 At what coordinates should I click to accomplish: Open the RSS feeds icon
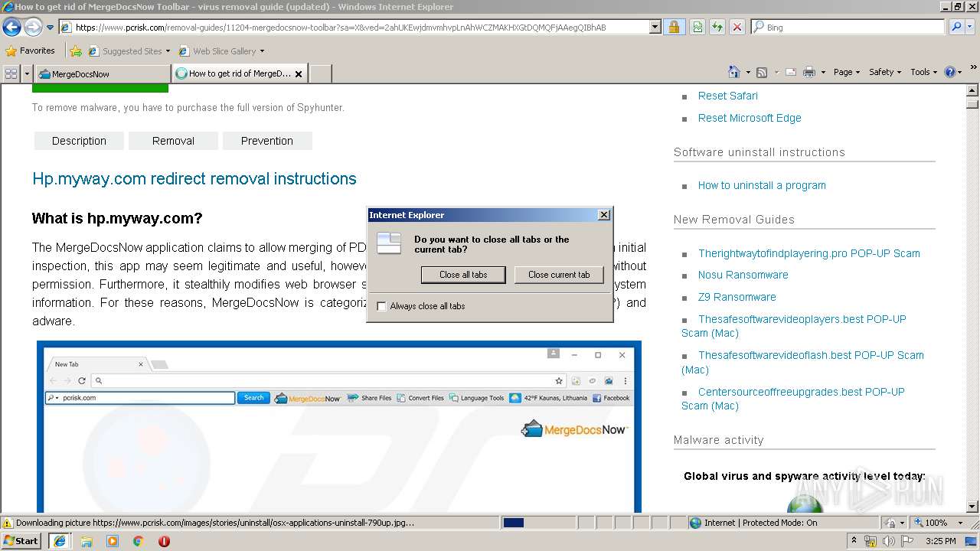tap(762, 72)
